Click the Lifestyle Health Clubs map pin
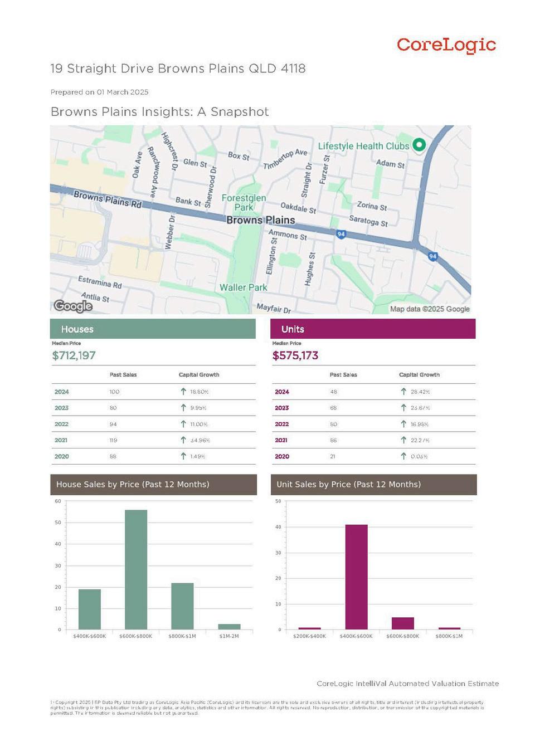 tap(419, 145)
